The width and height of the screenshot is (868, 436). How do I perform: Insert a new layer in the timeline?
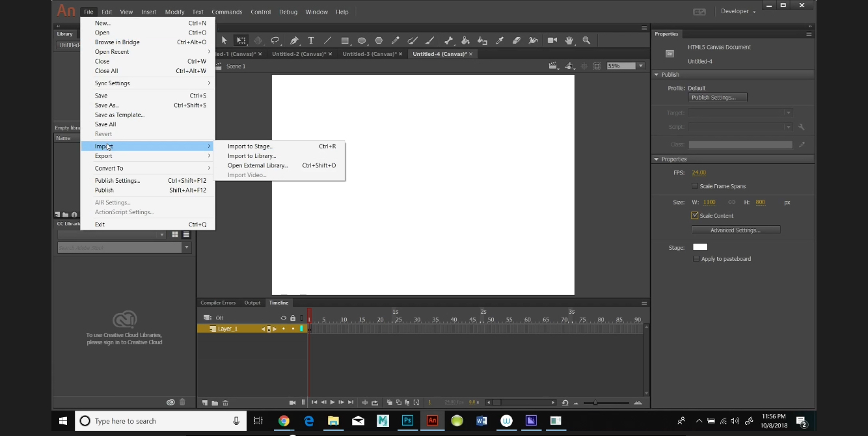204,402
